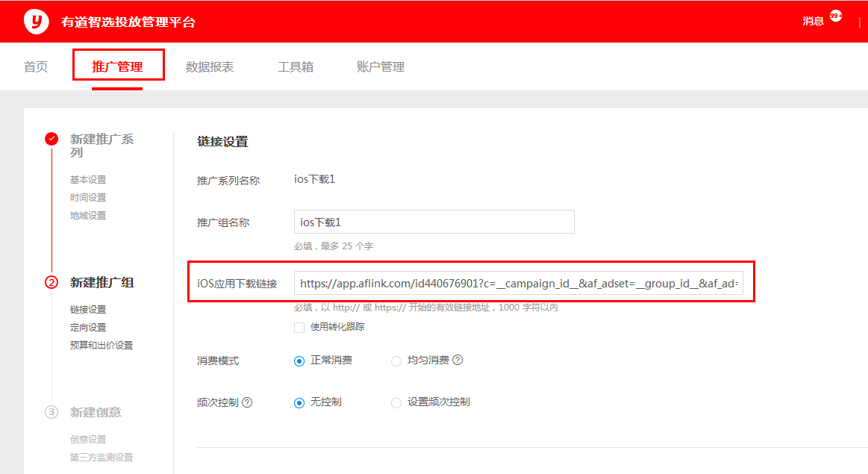Click the 链接设置 section heading
The width and height of the screenshot is (868, 474).
(222, 141)
